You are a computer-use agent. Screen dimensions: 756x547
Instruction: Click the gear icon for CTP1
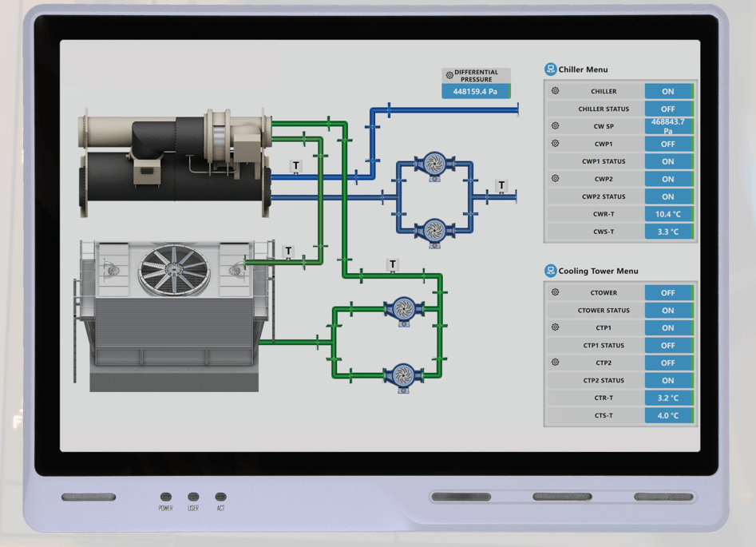pos(556,327)
